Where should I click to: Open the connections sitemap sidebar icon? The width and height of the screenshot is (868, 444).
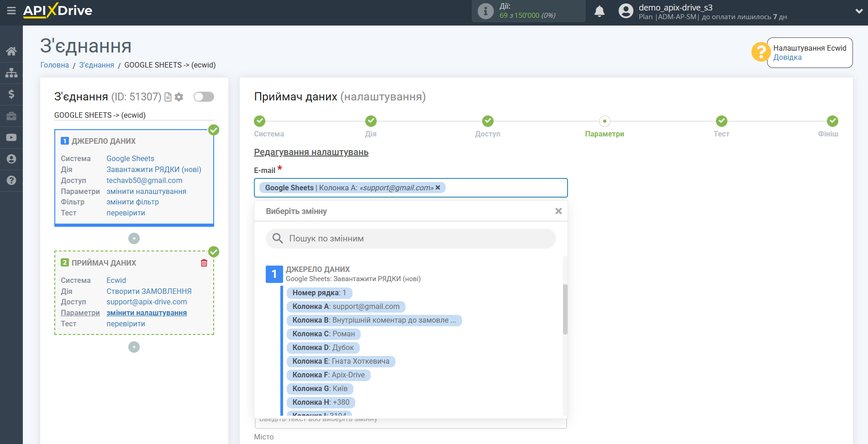tap(11, 73)
